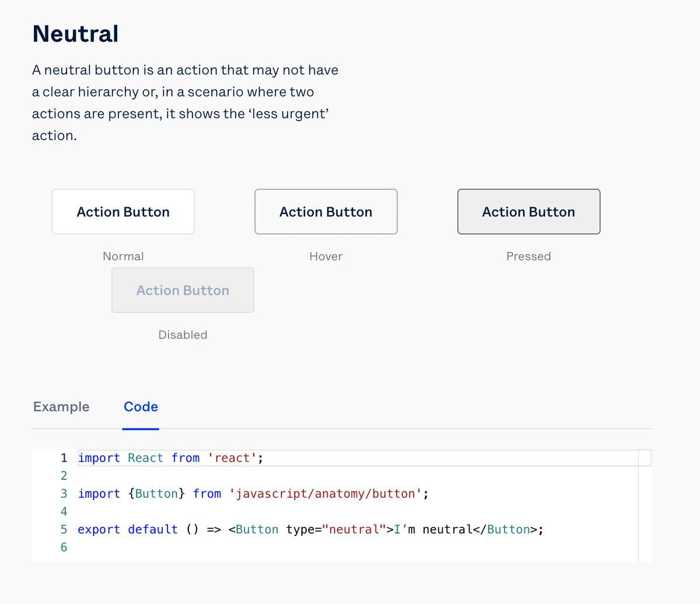Click the 'Disabled' caption label
Screen dimensions: 700x604
(183, 335)
